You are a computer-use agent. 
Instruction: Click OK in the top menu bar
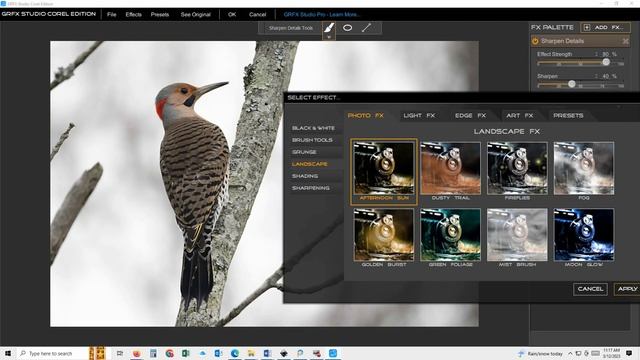pyautogui.click(x=232, y=14)
